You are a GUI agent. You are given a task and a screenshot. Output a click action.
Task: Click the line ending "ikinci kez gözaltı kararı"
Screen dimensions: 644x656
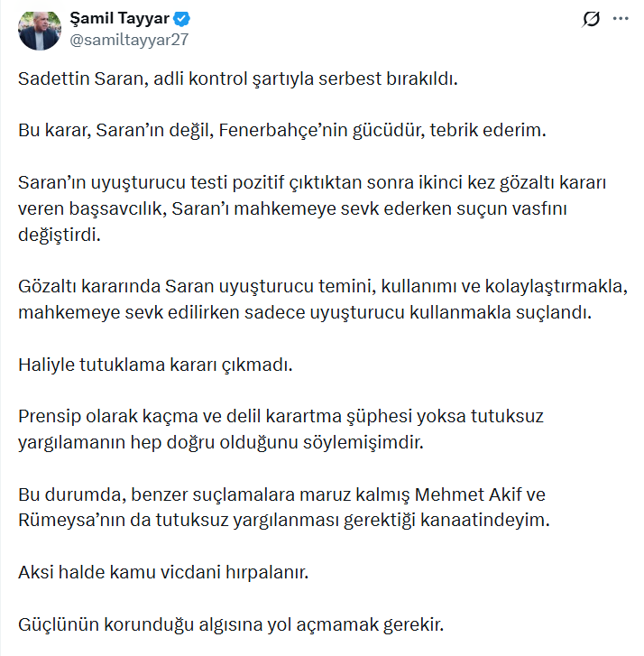pos(312,182)
